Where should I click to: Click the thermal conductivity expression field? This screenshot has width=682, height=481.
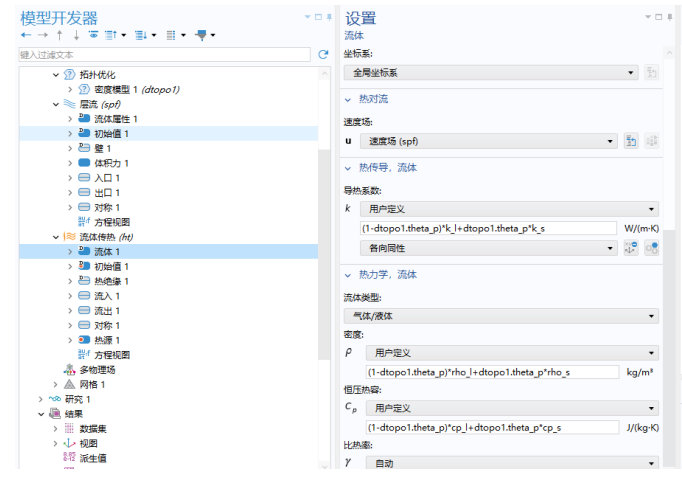click(488, 228)
